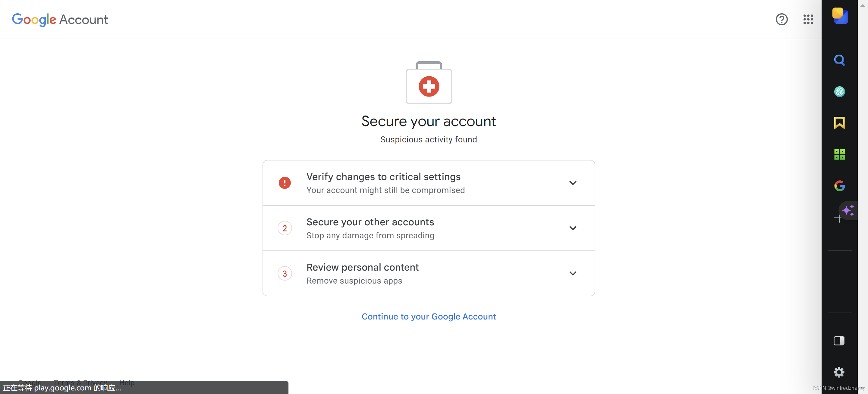Click Continue to your Google Account link
Image resolution: width=868 pixels, height=394 pixels.
pyautogui.click(x=428, y=316)
